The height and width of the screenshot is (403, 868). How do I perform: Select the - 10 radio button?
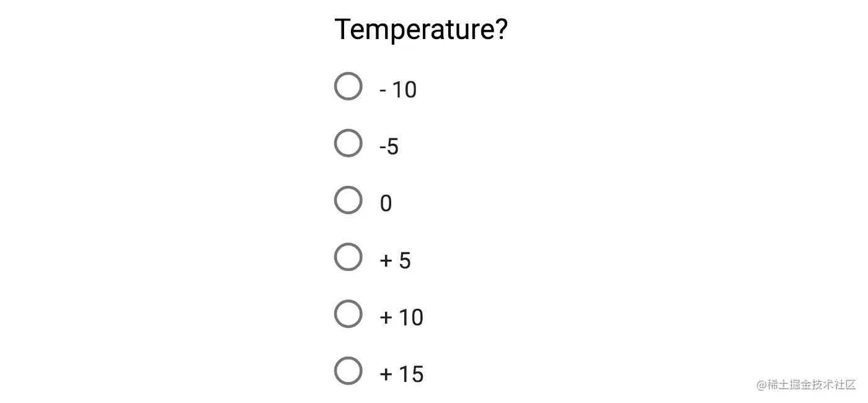tap(348, 86)
